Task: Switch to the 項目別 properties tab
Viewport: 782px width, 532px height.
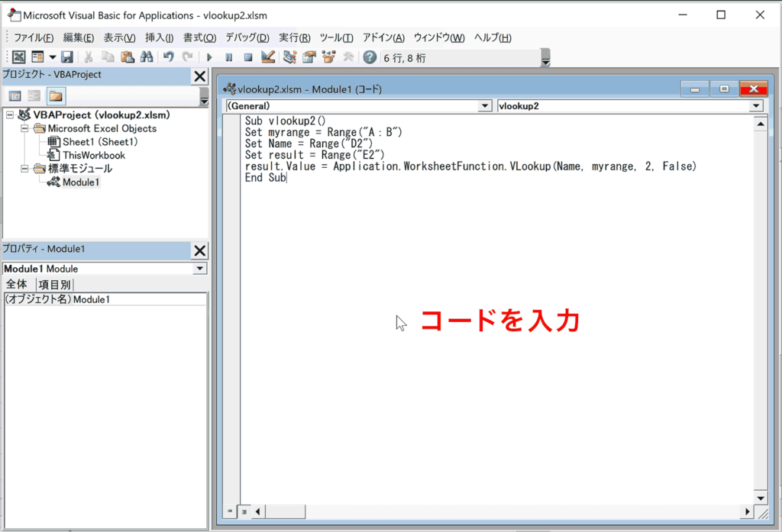Action: coord(54,284)
